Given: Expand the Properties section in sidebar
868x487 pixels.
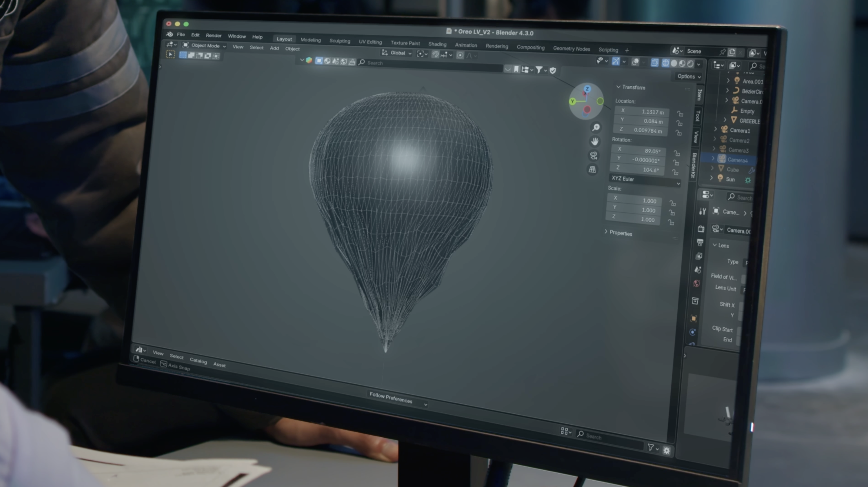Looking at the screenshot, I should coord(620,233).
